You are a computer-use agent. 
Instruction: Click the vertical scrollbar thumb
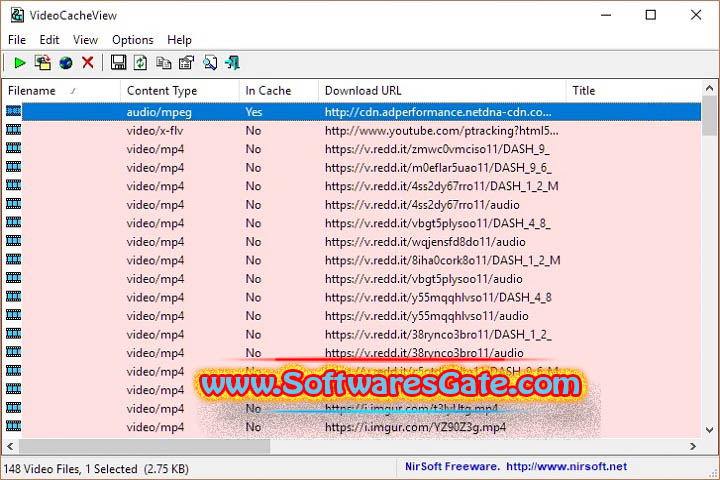click(x=709, y=116)
